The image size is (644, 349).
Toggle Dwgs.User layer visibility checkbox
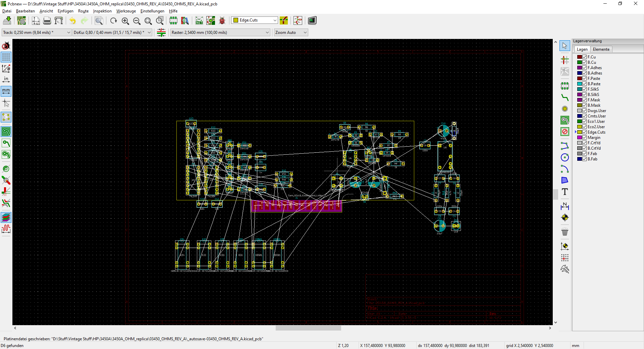click(x=584, y=111)
